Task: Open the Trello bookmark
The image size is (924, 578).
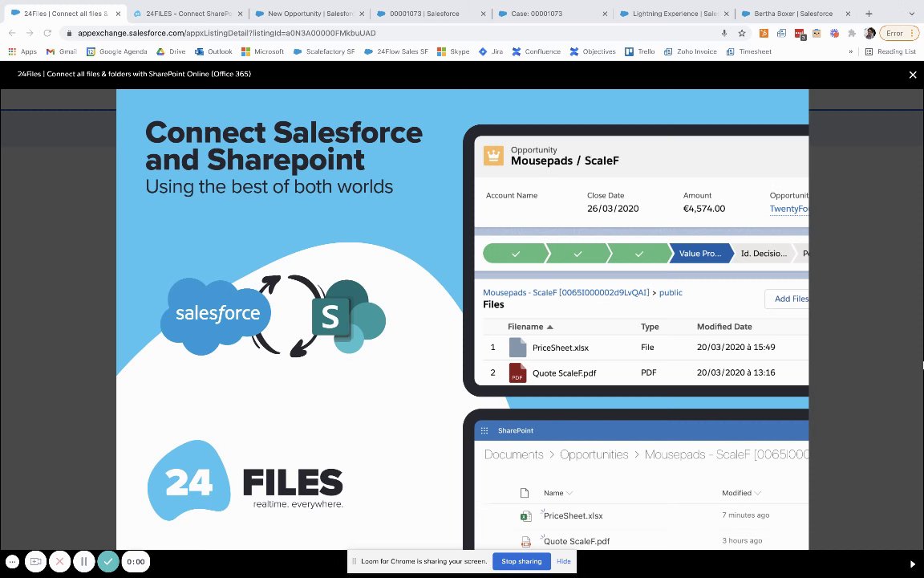Action: coord(640,51)
